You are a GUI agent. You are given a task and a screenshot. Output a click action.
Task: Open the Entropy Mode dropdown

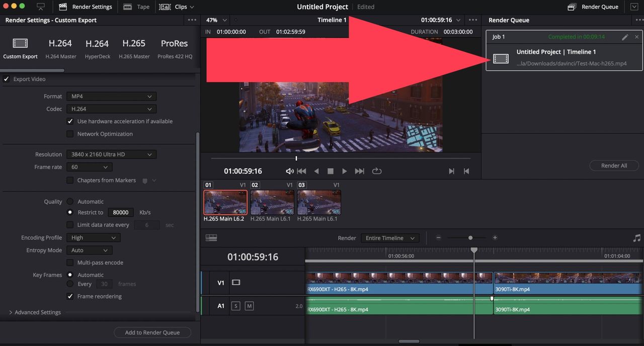click(90, 250)
